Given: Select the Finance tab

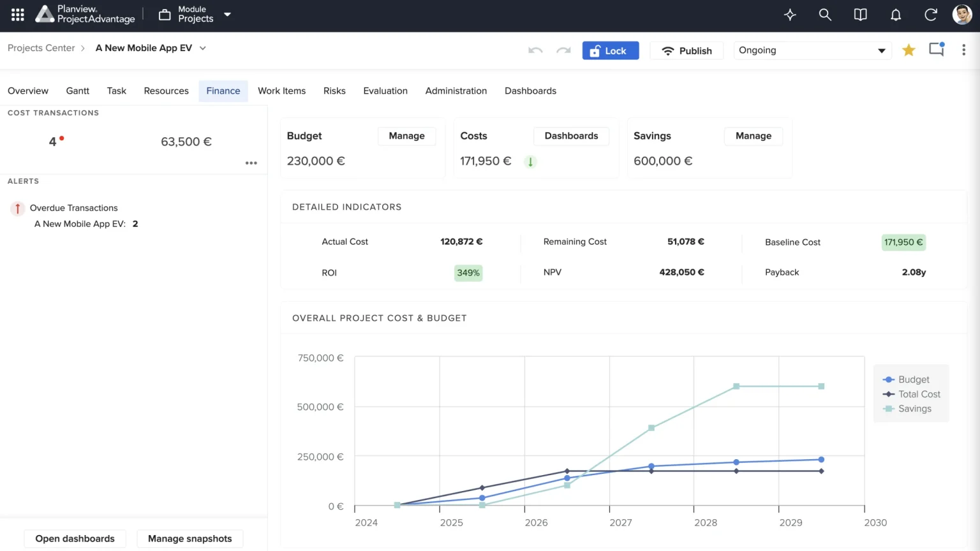Looking at the screenshot, I should tap(223, 91).
